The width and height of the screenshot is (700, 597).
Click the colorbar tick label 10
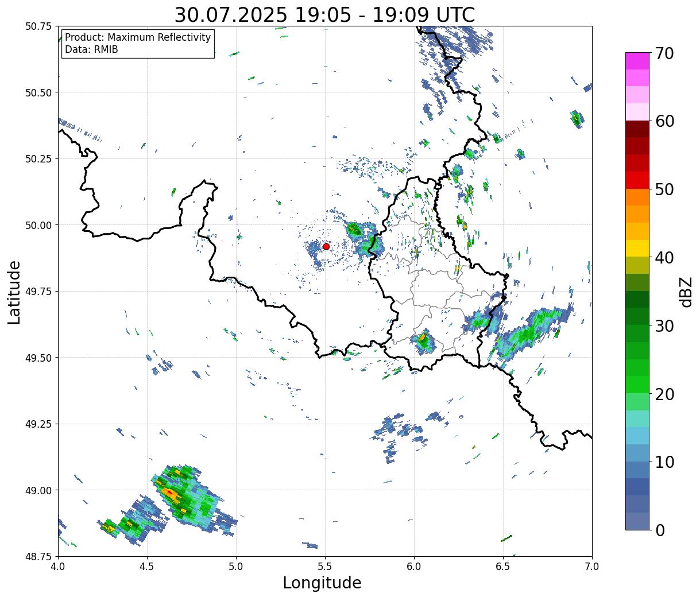664,462
